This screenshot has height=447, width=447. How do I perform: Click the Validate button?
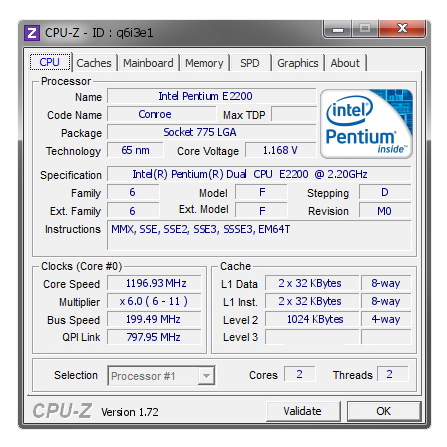(x=303, y=411)
